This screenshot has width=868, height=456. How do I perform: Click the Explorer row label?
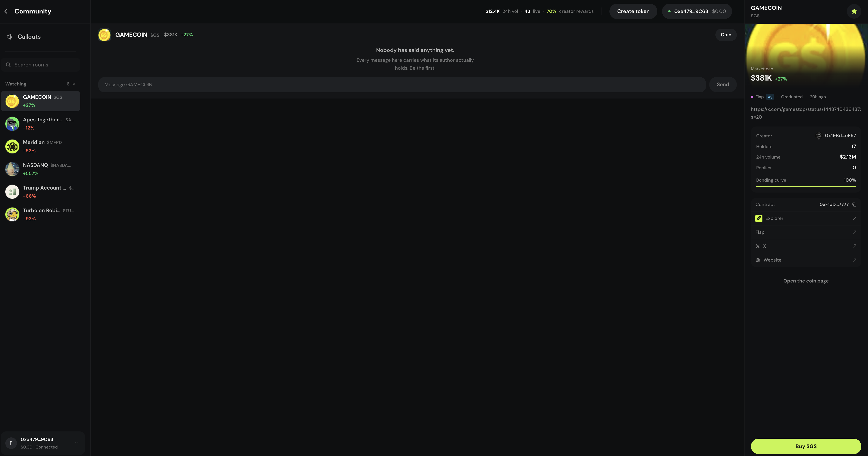pyautogui.click(x=774, y=218)
